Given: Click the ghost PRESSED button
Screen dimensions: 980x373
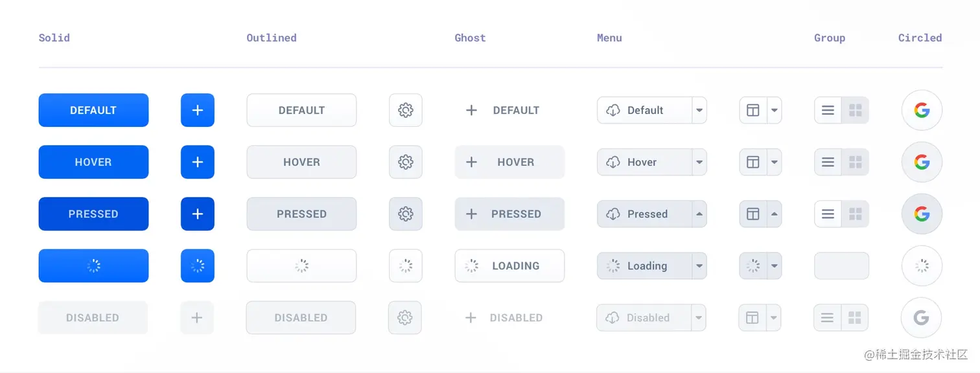Looking at the screenshot, I should 509,214.
